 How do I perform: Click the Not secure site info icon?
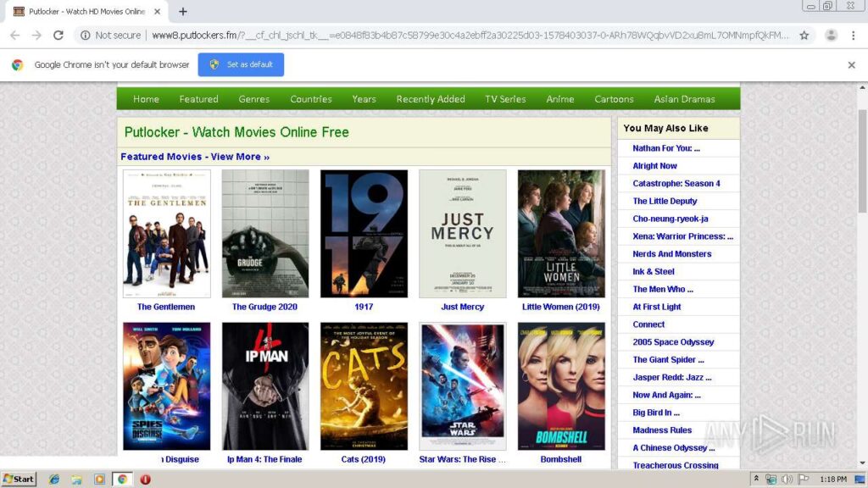(x=86, y=36)
